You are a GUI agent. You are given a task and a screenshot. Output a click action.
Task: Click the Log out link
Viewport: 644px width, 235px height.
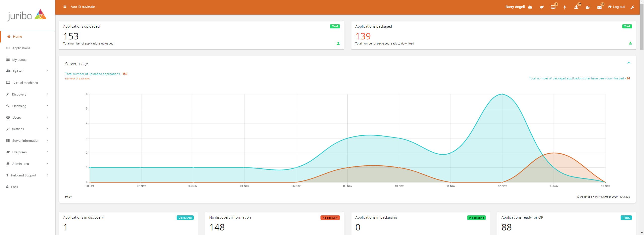[x=617, y=7]
